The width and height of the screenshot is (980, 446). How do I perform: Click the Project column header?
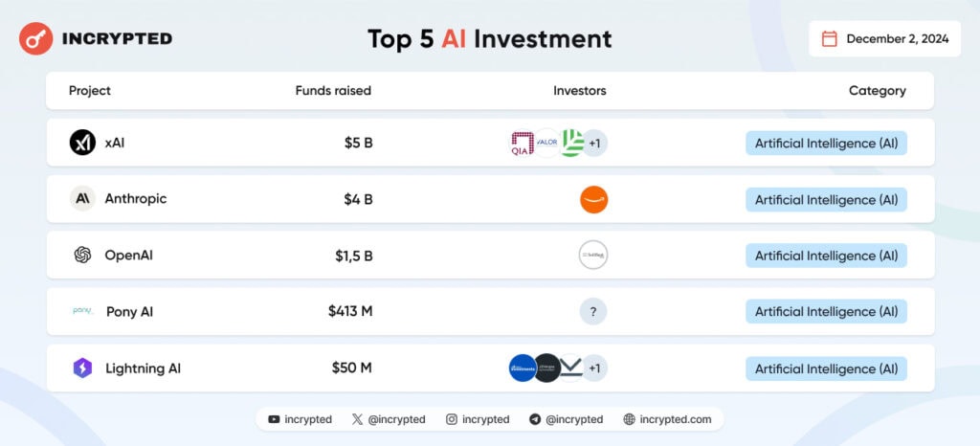click(90, 91)
